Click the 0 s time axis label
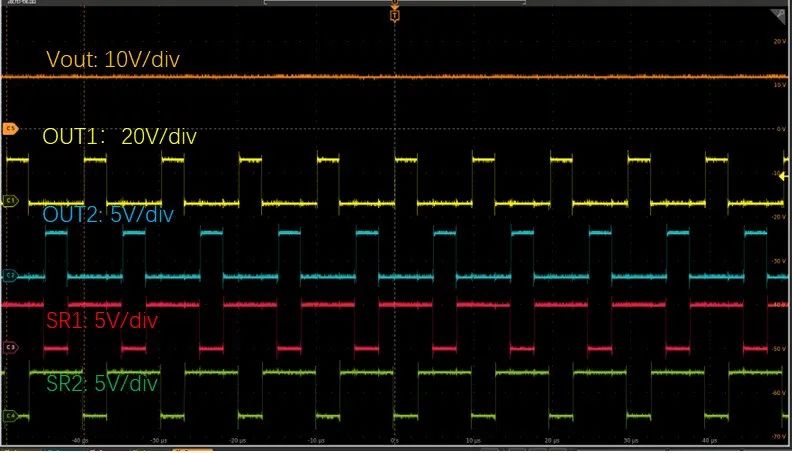Viewport: 792px width, 453px height. (x=394, y=439)
